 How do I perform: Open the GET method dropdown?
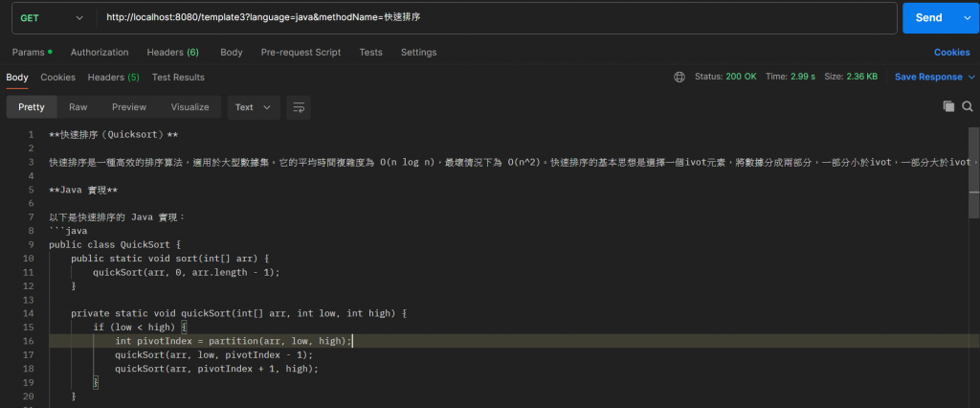point(54,18)
